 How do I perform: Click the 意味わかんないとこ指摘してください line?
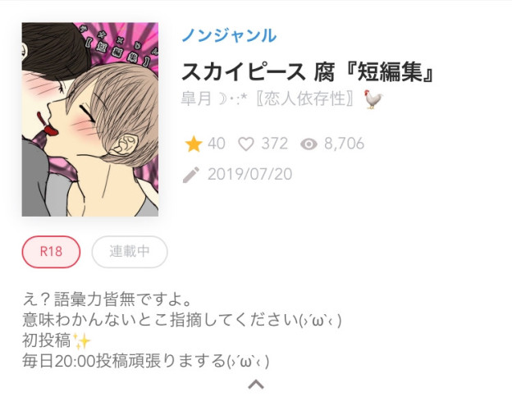click(182, 320)
